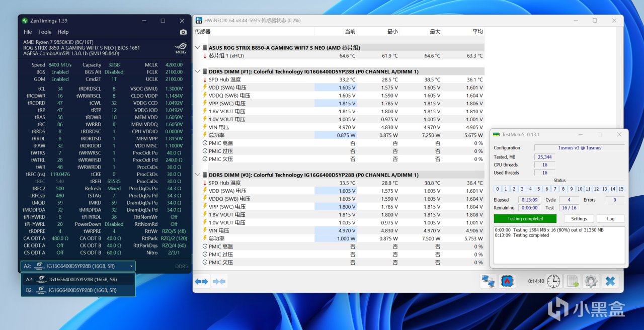Click the tREFI value 65535 in ZenTimings
This screenshot has width=644, height=330.
(x=114, y=181)
